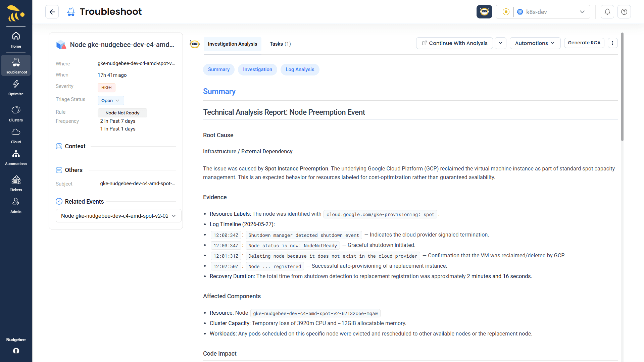Click the Troubleshoot title icon in header
The width and height of the screenshot is (644, 362).
click(x=71, y=12)
